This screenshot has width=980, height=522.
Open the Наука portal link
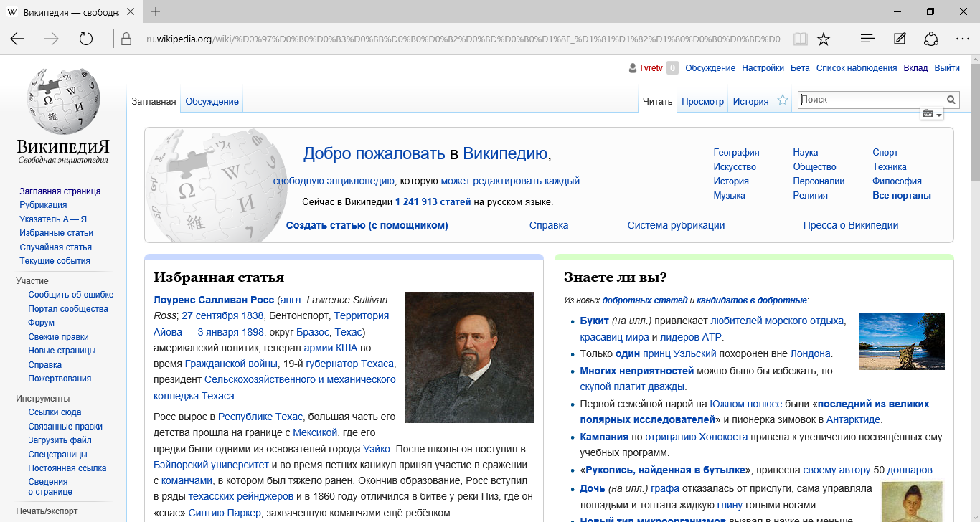click(806, 153)
